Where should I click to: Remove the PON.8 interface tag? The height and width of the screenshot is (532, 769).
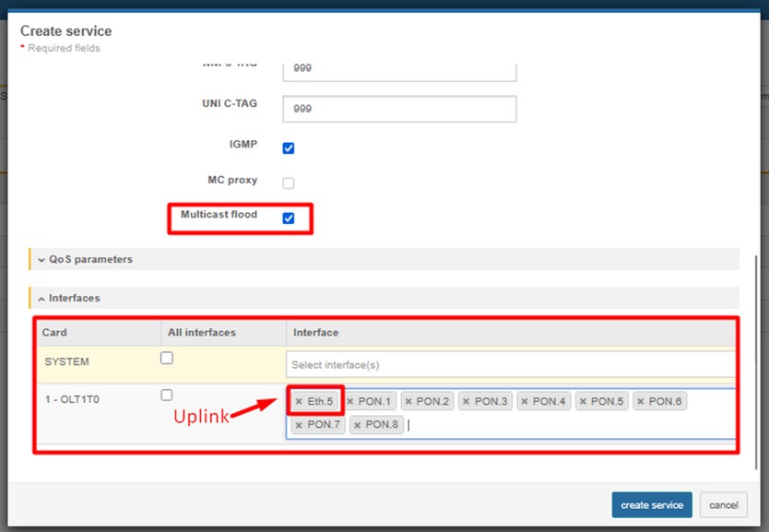click(358, 426)
